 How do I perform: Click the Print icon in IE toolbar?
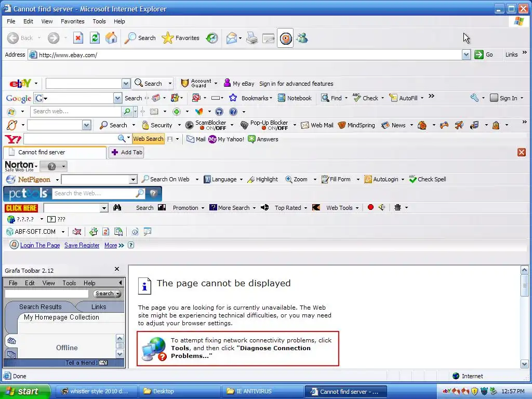(x=252, y=38)
